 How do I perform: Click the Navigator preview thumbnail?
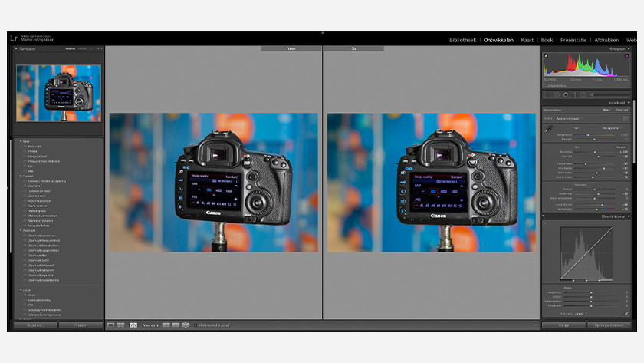pyautogui.click(x=58, y=94)
